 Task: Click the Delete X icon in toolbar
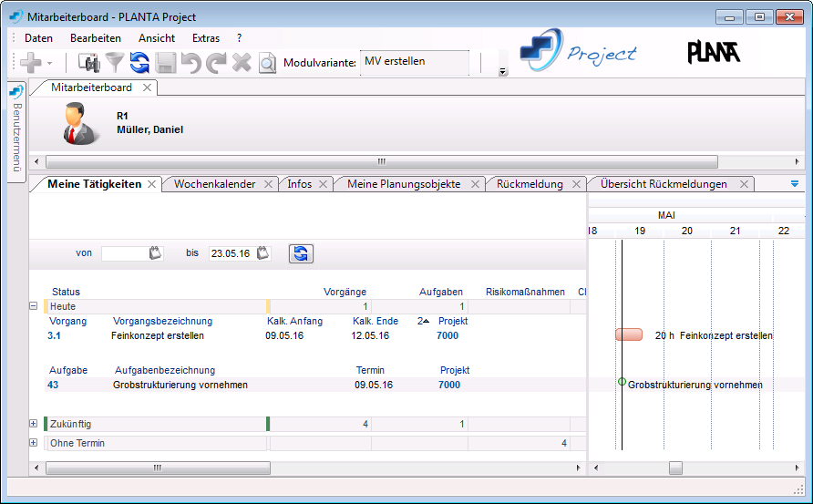242,63
